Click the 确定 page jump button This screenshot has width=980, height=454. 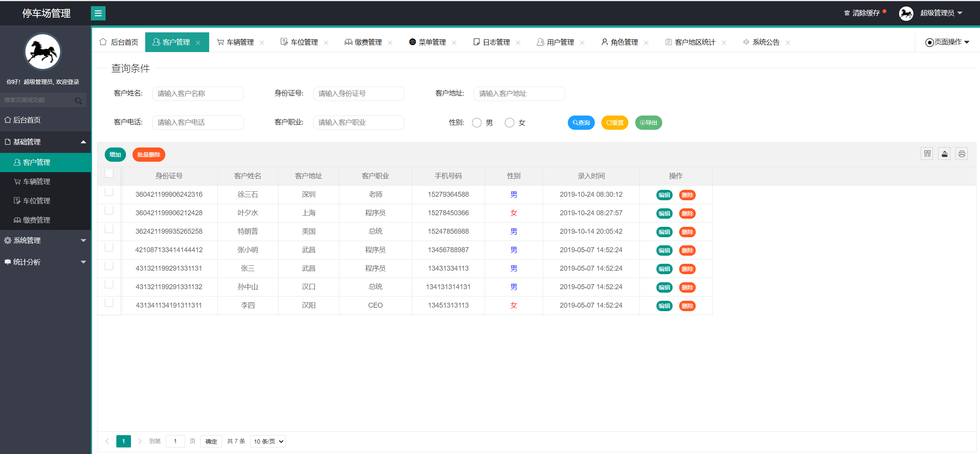(x=211, y=441)
